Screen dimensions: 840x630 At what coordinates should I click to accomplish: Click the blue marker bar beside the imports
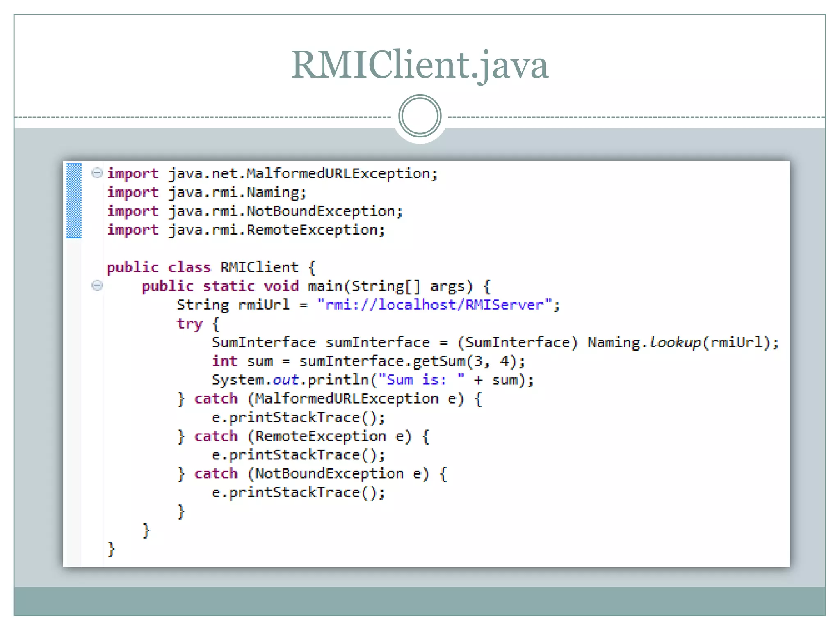(74, 201)
